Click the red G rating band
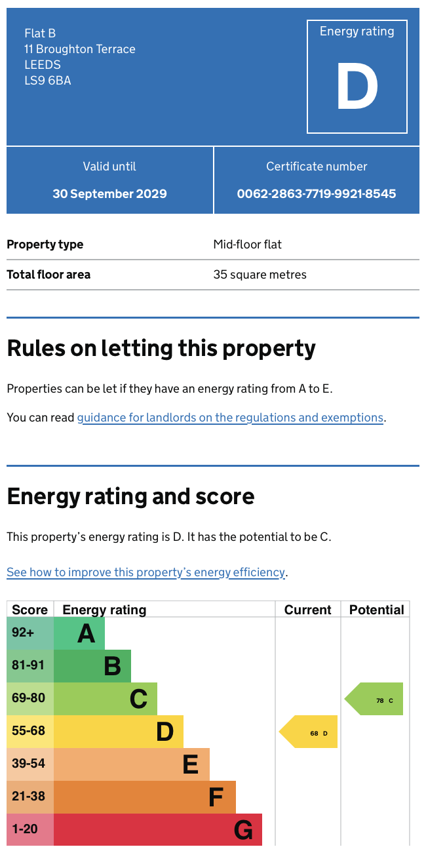 pyautogui.click(x=158, y=830)
